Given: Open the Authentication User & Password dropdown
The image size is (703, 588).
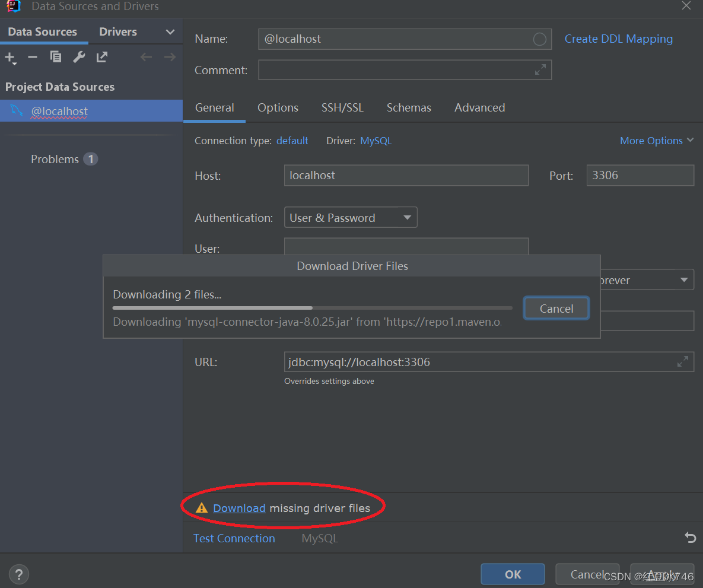Looking at the screenshot, I should point(351,218).
